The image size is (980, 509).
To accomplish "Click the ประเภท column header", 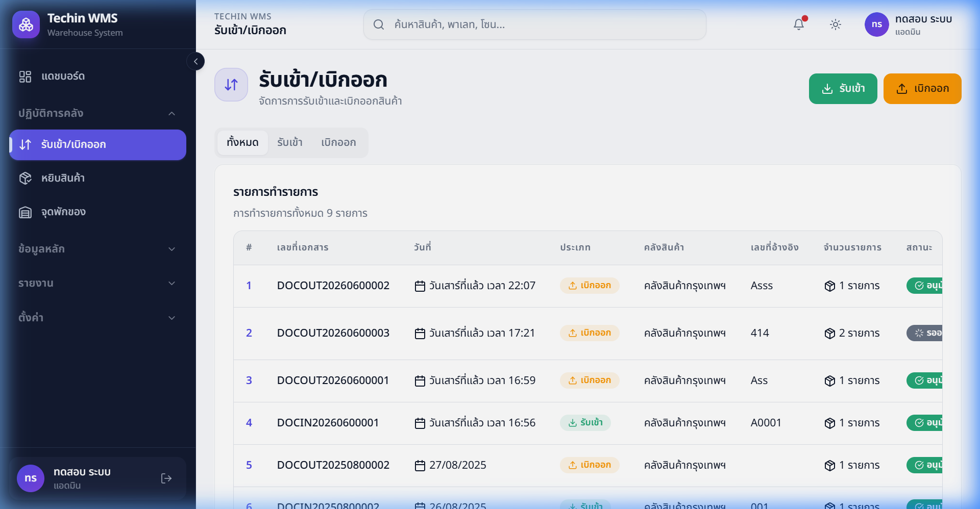I will pos(575,247).
